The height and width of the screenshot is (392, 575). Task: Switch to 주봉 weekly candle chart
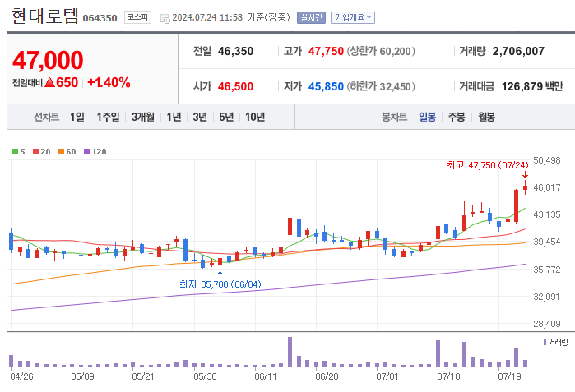coord(457,117)
